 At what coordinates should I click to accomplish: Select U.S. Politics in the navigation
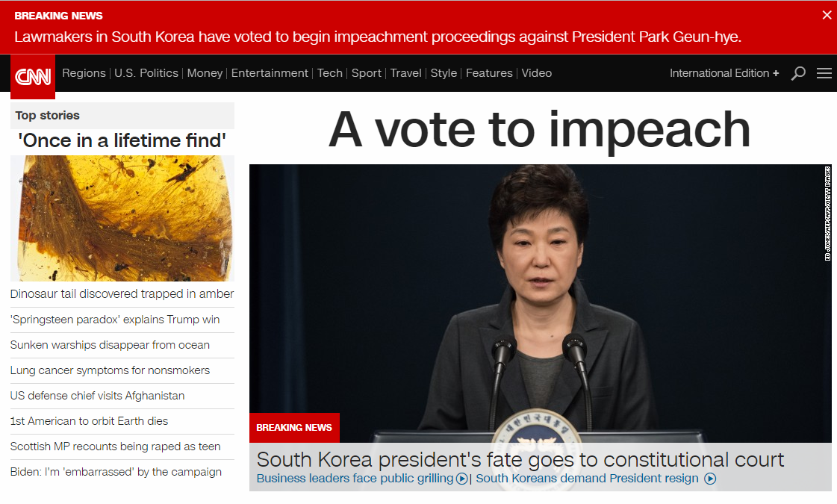pos(146,73)
